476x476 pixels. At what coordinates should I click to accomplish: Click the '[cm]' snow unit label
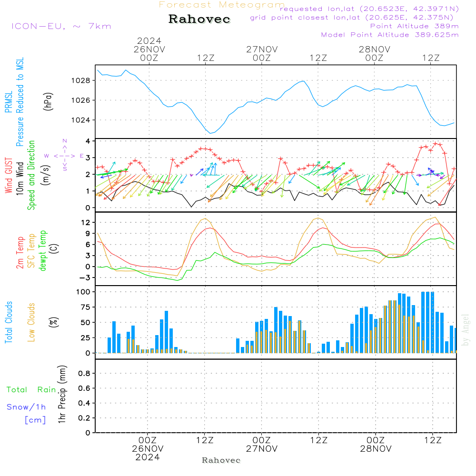[35, 420]
